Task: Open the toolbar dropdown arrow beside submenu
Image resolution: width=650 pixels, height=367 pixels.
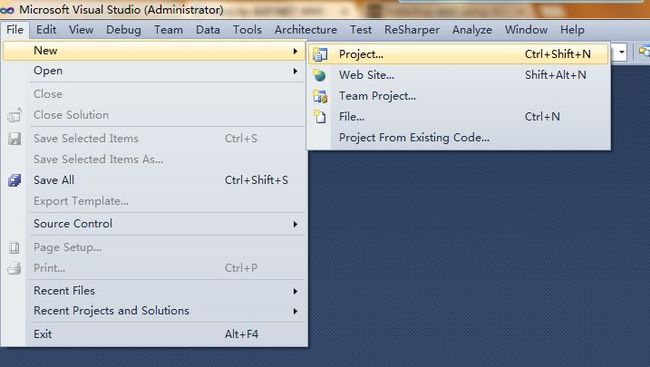Action: [621, 52]
